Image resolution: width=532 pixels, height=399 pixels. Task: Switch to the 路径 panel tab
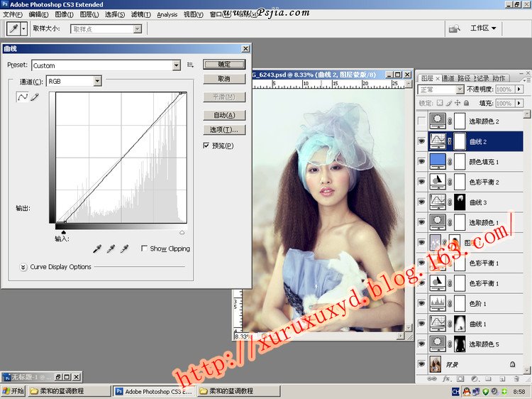point(464,78)
